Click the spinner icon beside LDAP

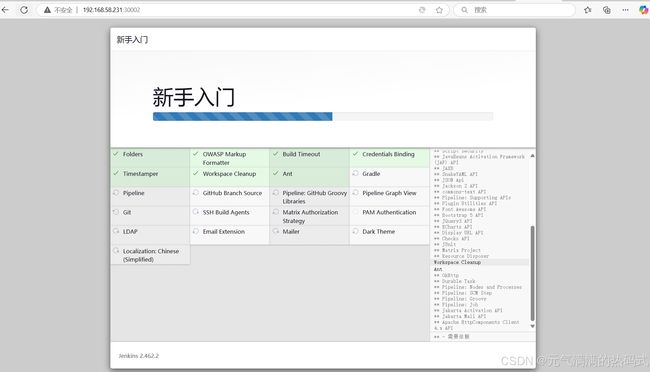[x=116, y=231]
